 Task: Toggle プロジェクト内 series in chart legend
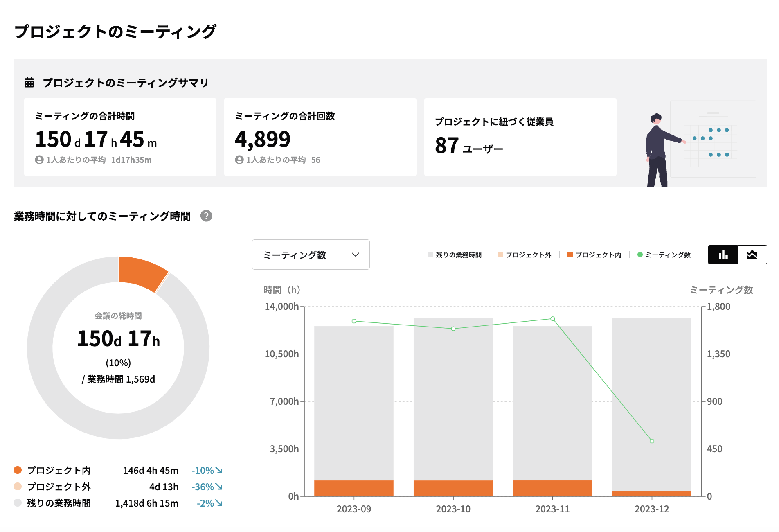point(594,255)
